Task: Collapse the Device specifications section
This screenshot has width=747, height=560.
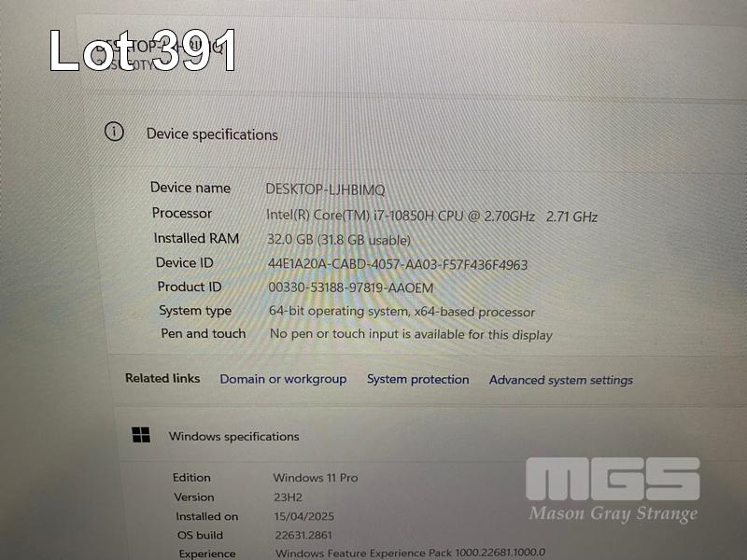Action: [212, 134]
